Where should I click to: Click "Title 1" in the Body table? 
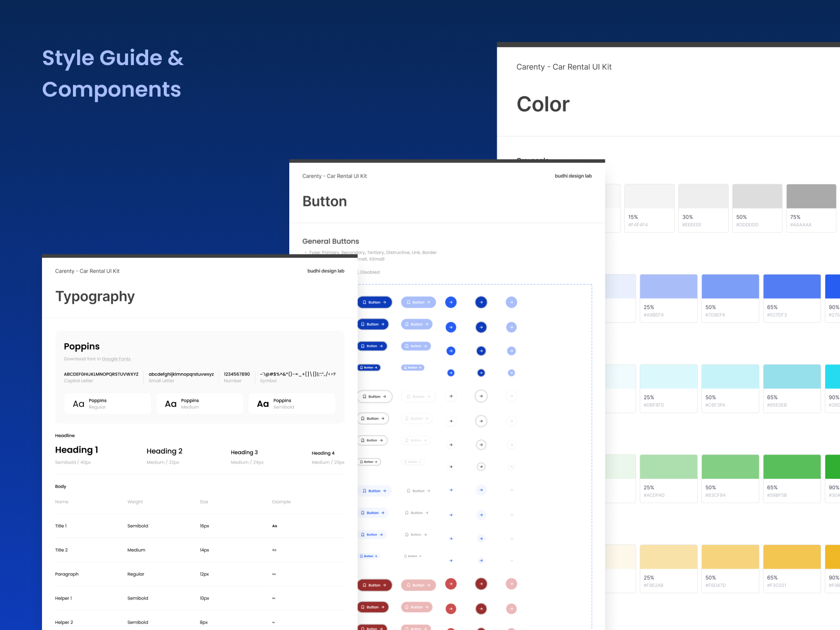(61, 526)
